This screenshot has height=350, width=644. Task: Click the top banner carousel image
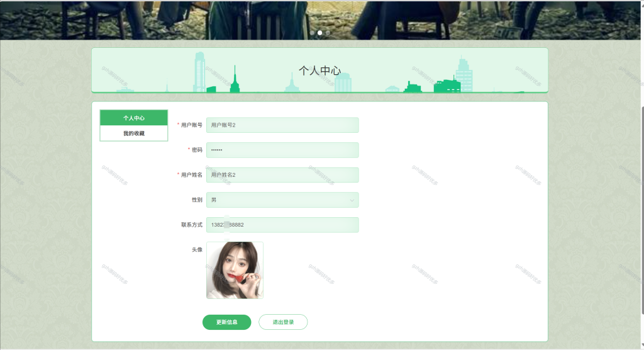coord(320,20)
